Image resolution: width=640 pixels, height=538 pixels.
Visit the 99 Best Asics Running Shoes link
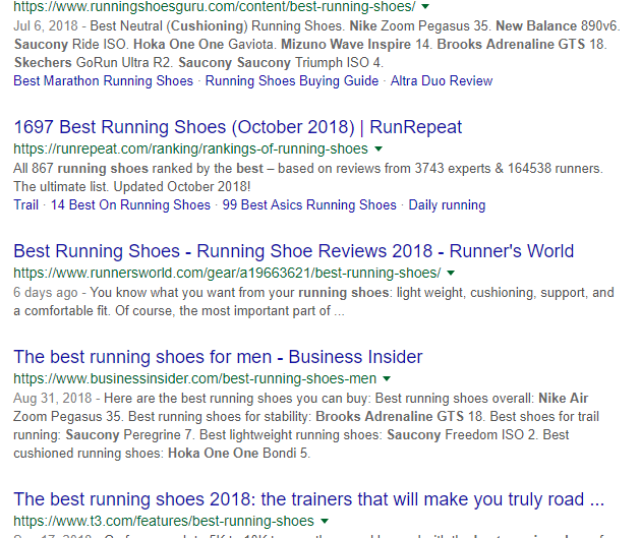(309, 205)
